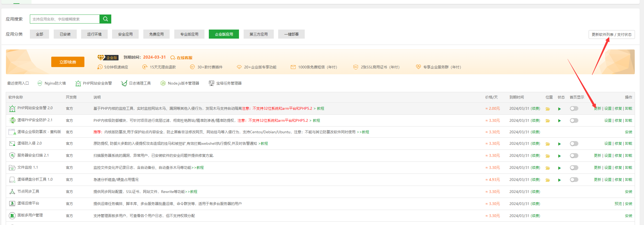The image size is (644, 225).
Task: Click the run status arrow for 堡塔防入侵 2.0
Action: click(x=559, y=144)
